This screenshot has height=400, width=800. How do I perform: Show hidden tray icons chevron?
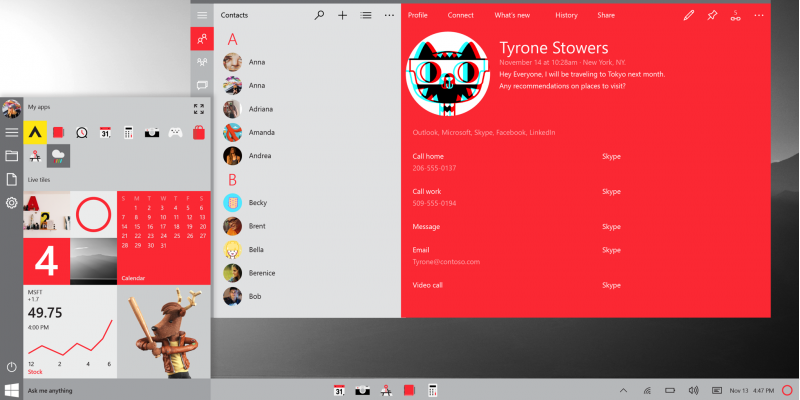pyautogui.click(x=623, y=391)
